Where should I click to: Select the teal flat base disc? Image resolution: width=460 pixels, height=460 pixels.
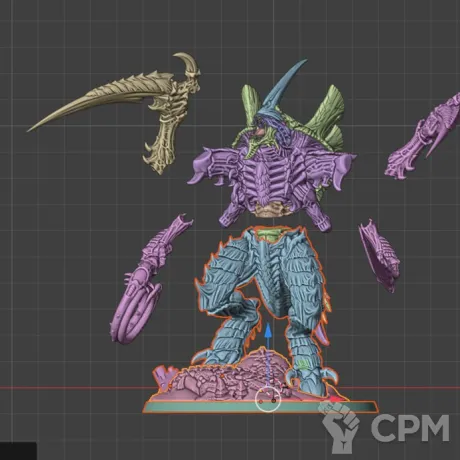pyautogui.click(x=261, y=407)
